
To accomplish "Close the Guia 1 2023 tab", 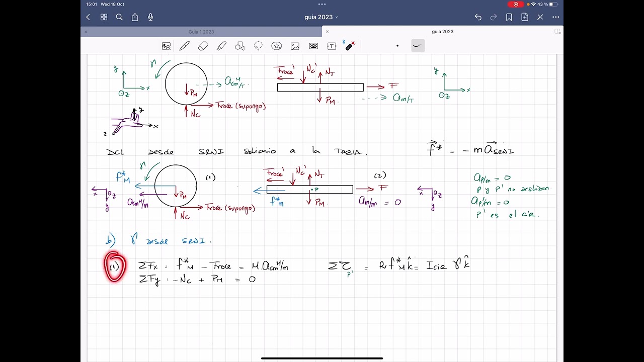I will [86, 32].
